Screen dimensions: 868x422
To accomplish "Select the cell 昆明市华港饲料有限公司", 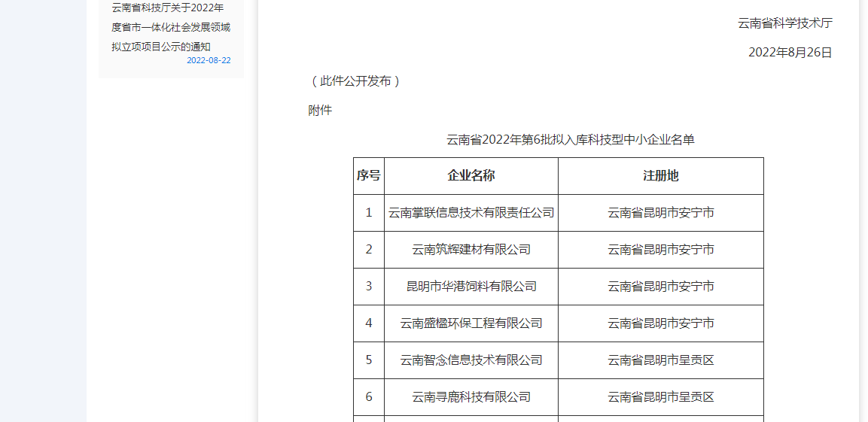I will 471,287.
